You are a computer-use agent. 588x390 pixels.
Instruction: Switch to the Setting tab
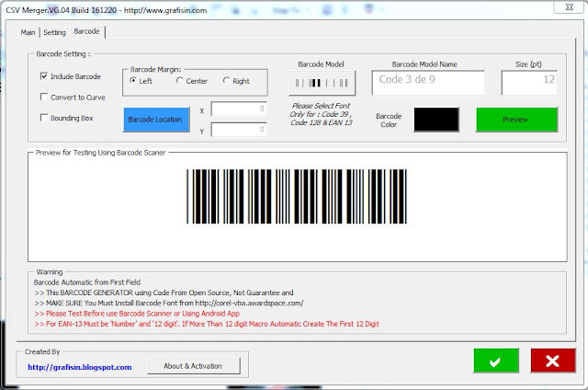tap(54, 33)
